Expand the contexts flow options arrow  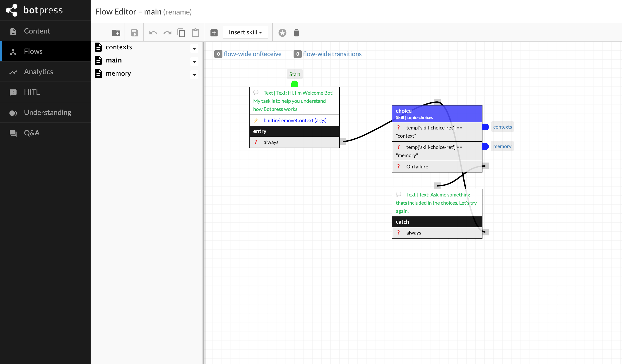[x=194, y=49]
